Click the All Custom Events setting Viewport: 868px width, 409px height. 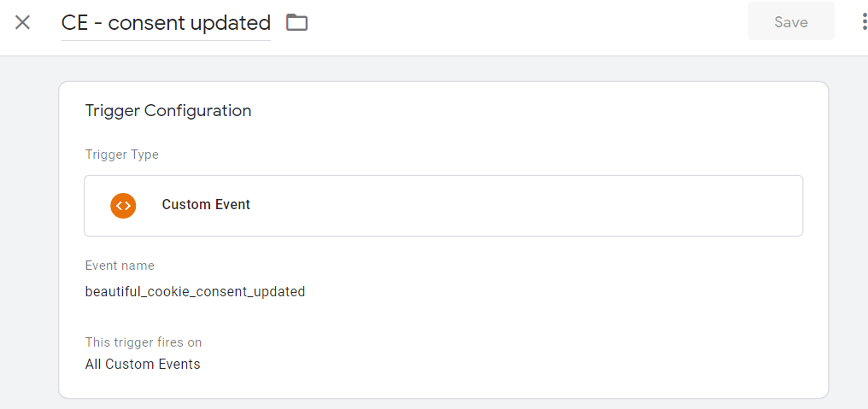[143, 364]
